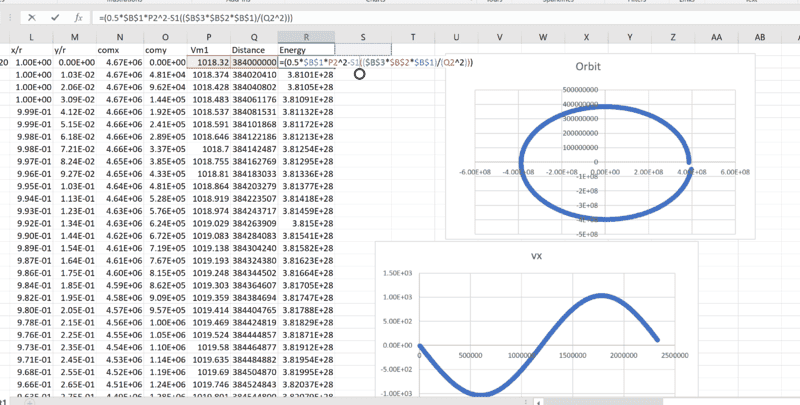Click the cell being edited with energy formula
Screen dimensions: 800x405
coord(306,62)
